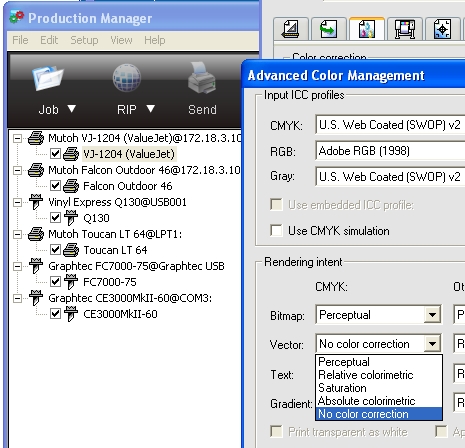465x448 pixels.
Task: Choose Relative colorimetric in the list
Action: (x=379, y=375)
